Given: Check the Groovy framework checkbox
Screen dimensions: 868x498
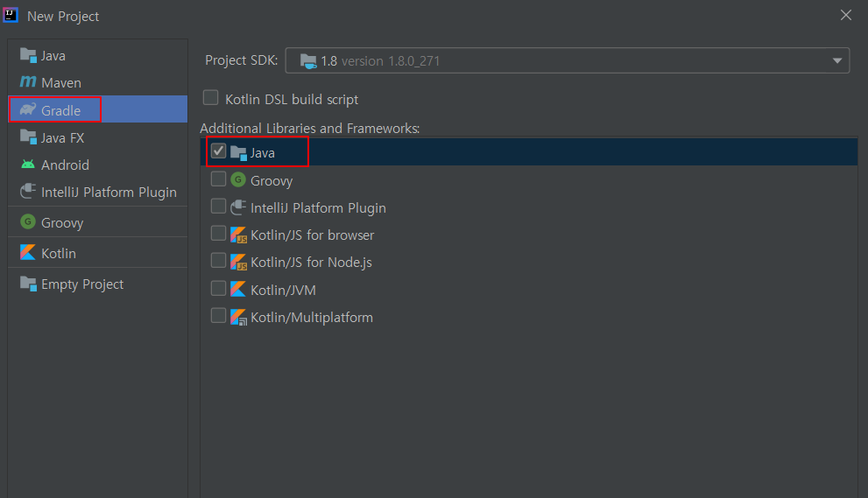Looking at the screenshot, I should (219, 179).
